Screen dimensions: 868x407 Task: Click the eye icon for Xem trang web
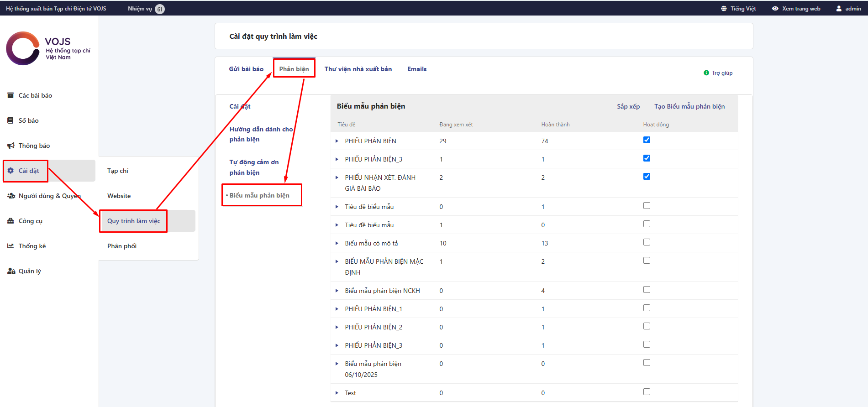click(x=775, y=9)
